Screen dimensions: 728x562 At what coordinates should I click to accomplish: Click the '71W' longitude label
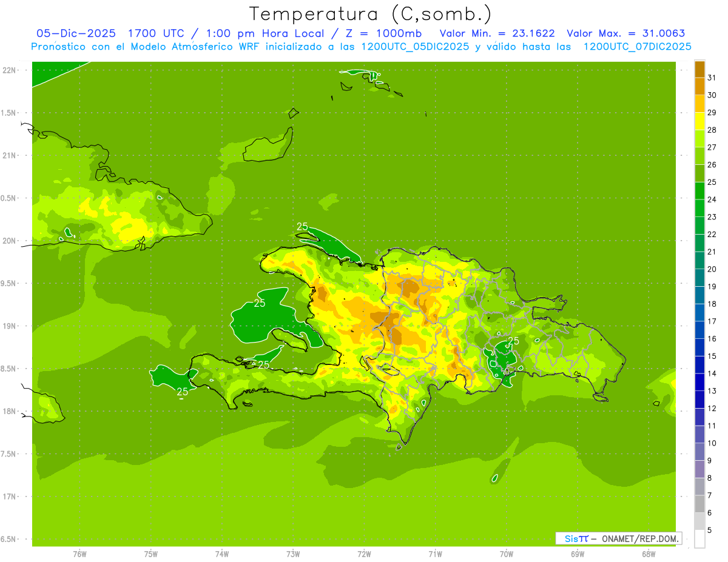435,554
